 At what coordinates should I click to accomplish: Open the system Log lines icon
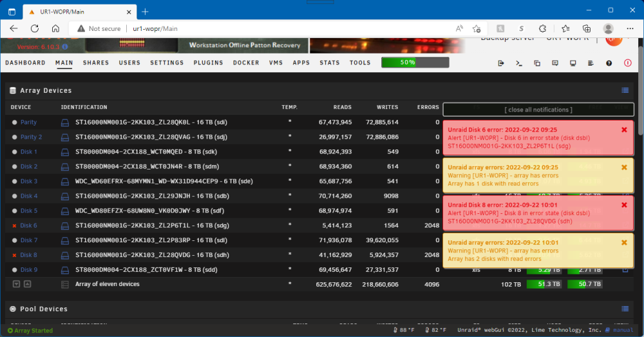click(591, 63)
